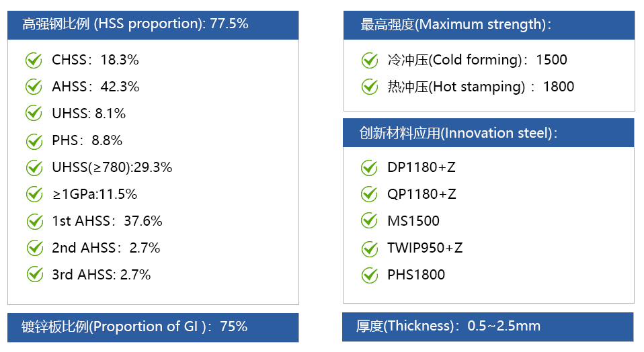Select the checkmark beside DP1180+Z
Viewport: 644px width, 352px height.
(369, 167)
